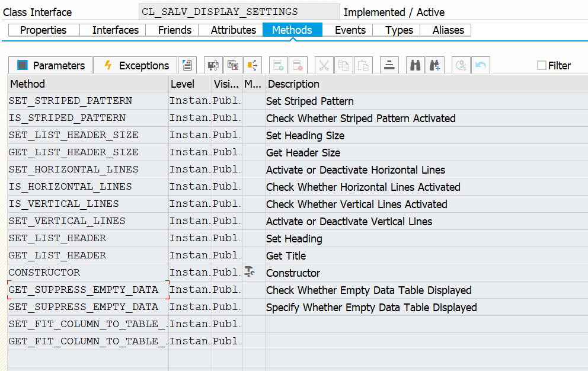Switch to the Properties tab
This screenshot has height=371, width=588.
(43, 30)
